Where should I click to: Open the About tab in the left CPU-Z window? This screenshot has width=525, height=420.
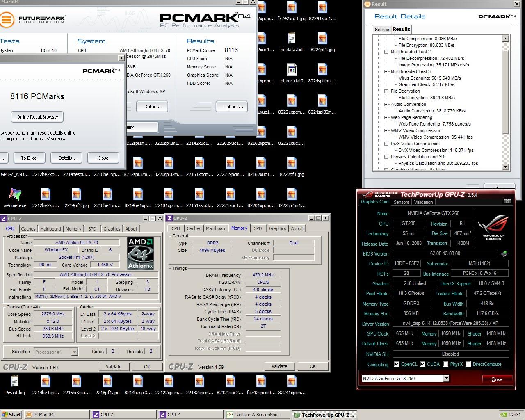131,229
